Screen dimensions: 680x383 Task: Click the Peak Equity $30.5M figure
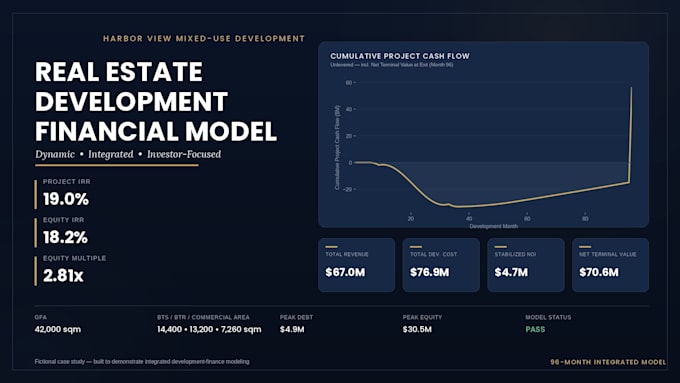[x=417, y=329]
